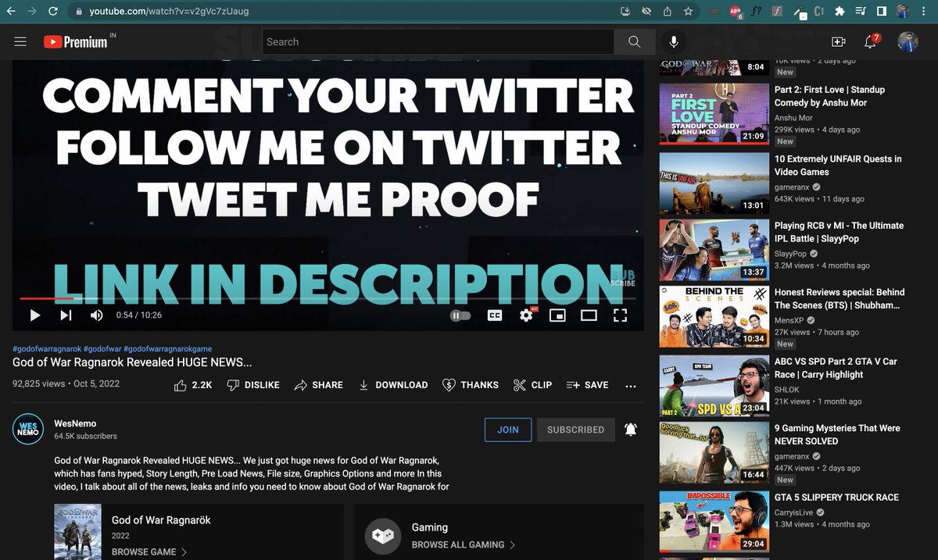Click the SHARE button

(318, 385)
